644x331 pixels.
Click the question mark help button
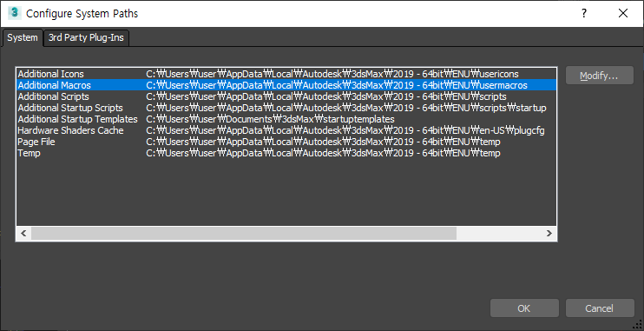tap(584, 13)
